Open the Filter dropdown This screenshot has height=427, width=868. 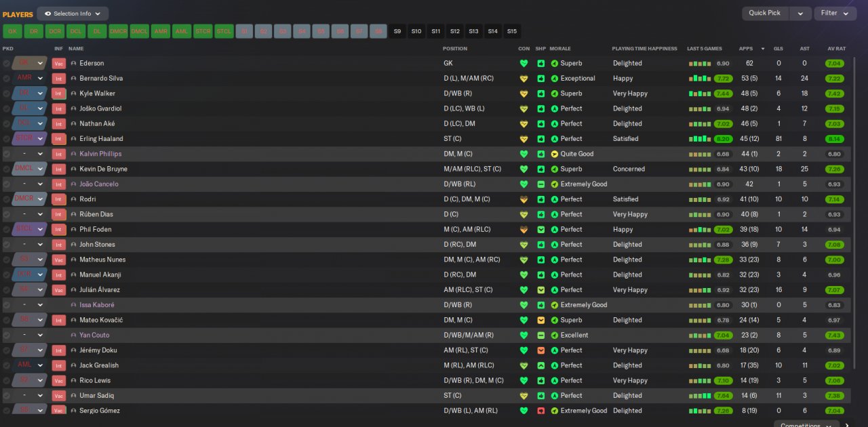(835, 13)
